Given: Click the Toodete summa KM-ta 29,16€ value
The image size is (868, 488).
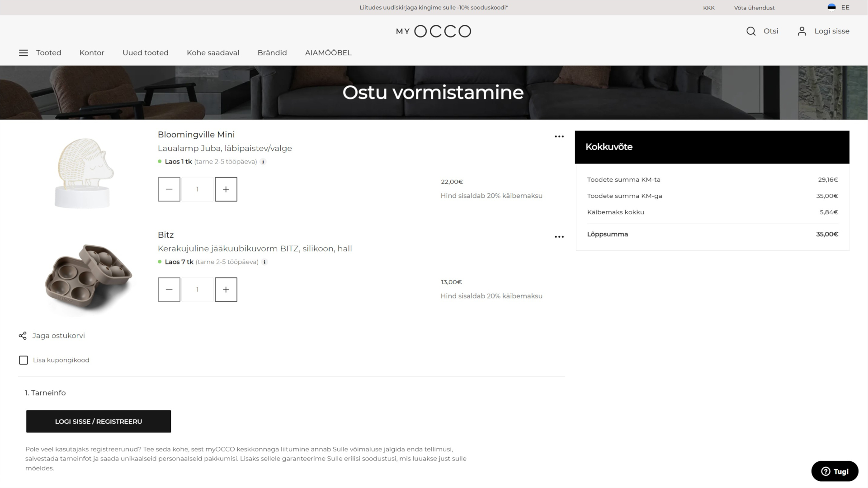Looking at the screenshot, I should 828,179.
